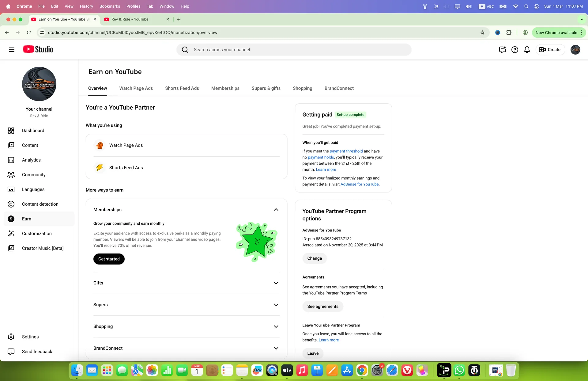Open the payment threshold link
Screen dimensions: 588x381
(x=346, y=151)
